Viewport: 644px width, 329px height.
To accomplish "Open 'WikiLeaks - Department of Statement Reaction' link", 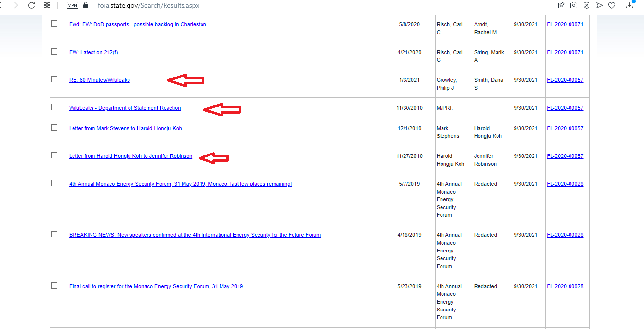I will point(125,108).
